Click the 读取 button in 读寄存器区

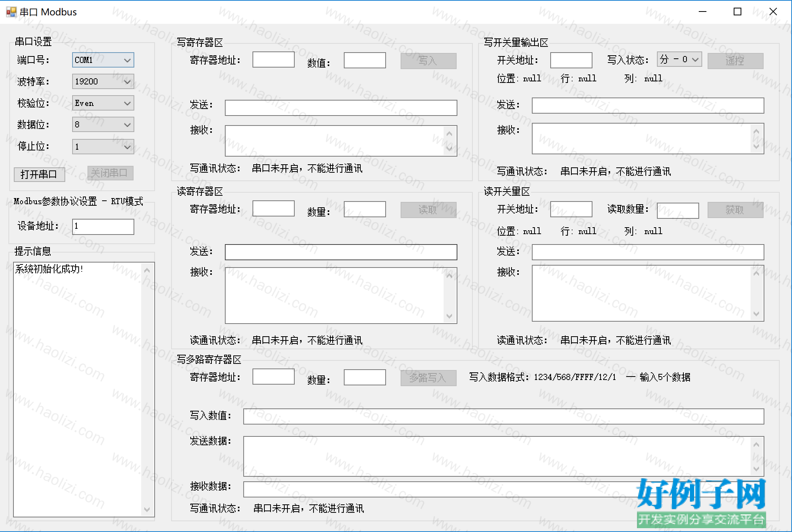coord(428,210)
